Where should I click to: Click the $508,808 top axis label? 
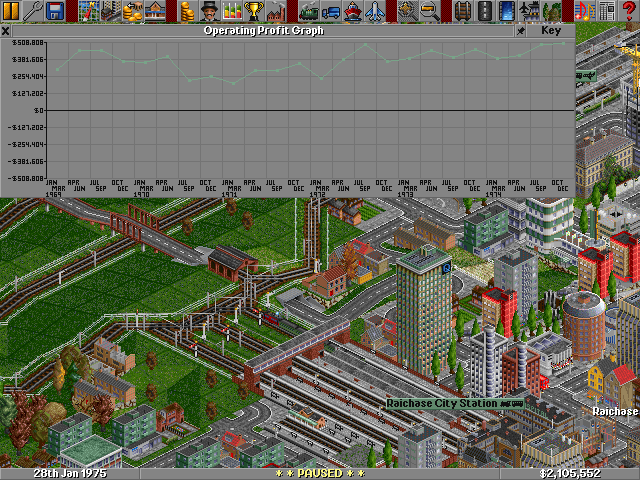click(x=28, y=42)
